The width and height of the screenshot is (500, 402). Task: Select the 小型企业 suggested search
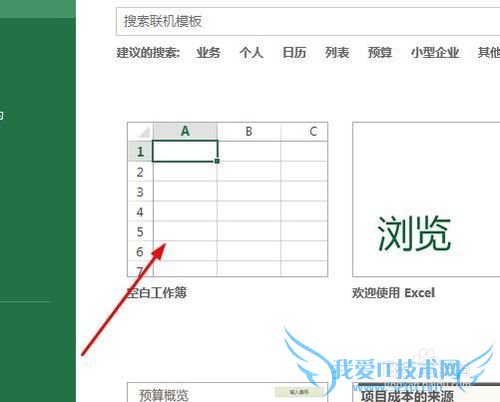(435, 53)
